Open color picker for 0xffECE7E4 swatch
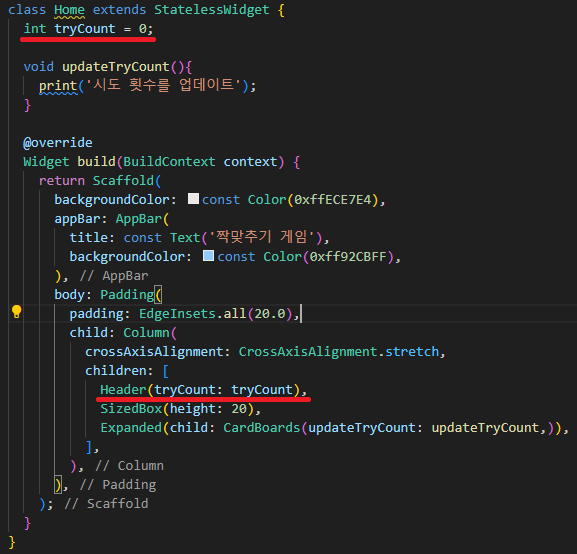This screenshot has height=554, width=577. [193, 199]
